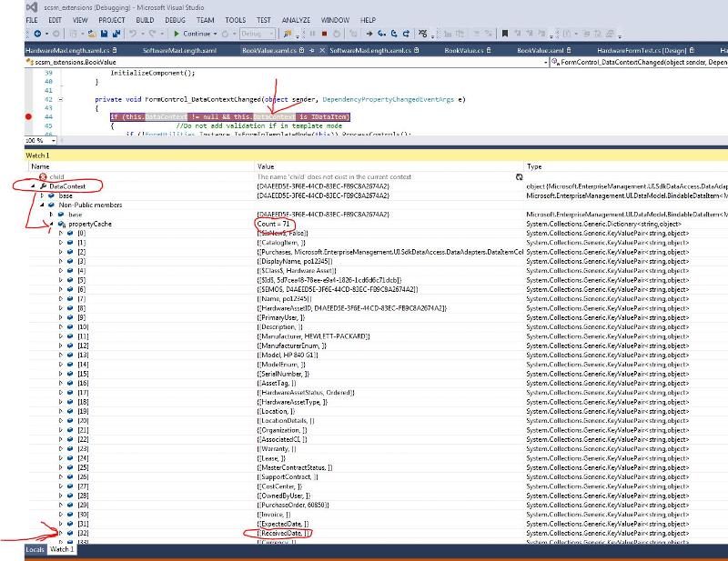Click the Step Out icon
This screenshot has width=728, height=561.
tap(406, 34)
